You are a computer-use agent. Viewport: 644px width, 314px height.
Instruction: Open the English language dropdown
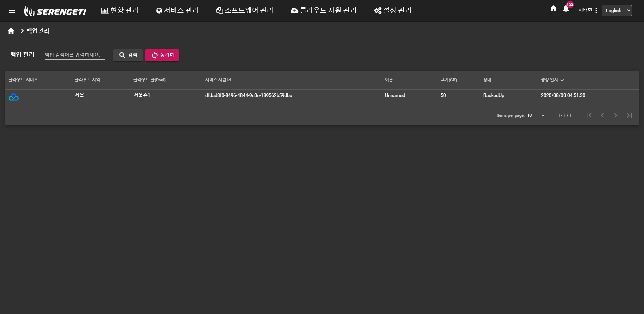tap(616, 10)
